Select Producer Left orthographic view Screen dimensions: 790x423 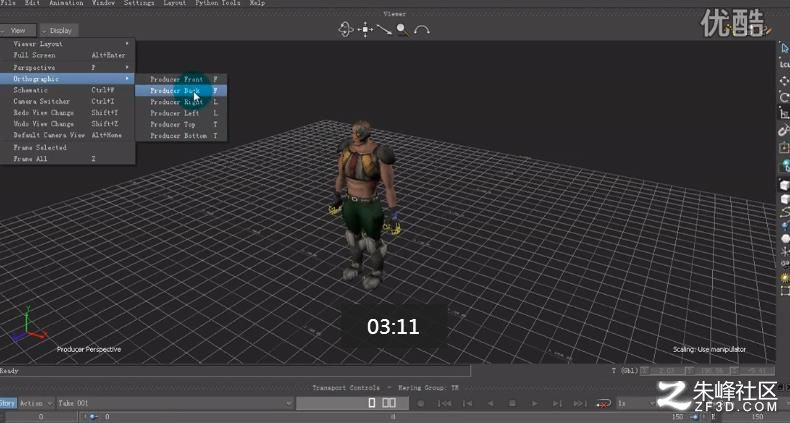pos(181,113)
